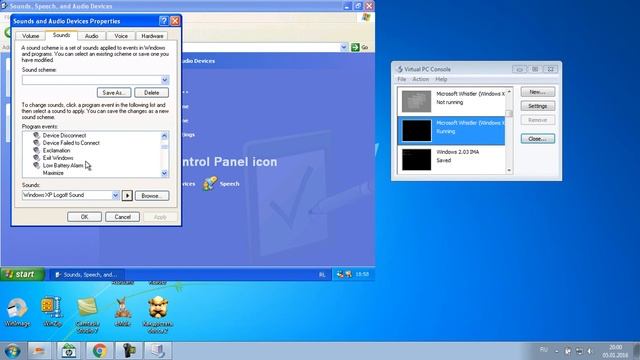Open the rabbit desktop icon

tap(122, 312)
